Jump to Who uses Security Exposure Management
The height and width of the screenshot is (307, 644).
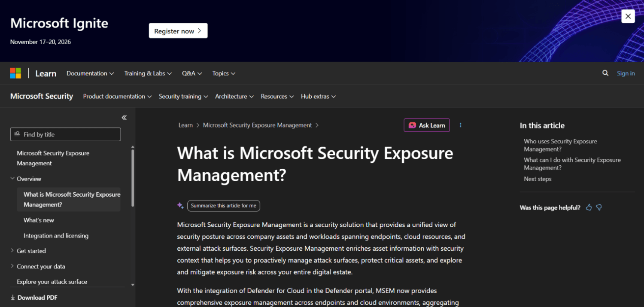[x=561, y=145]
